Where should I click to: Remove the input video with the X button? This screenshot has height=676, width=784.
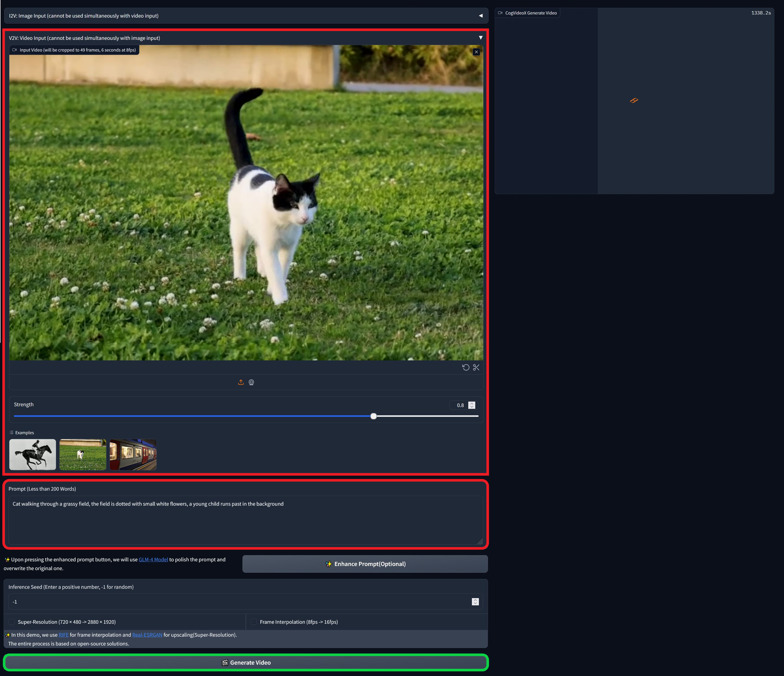pos(476,51)
